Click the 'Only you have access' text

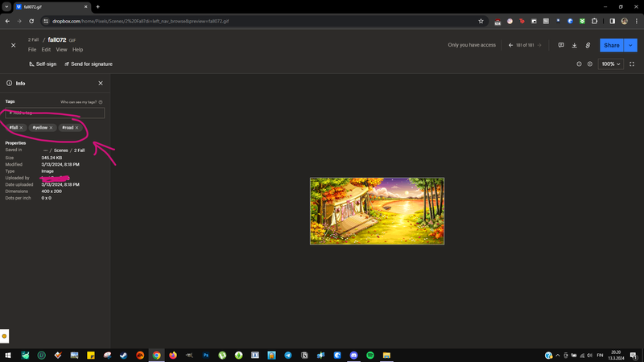472,45
